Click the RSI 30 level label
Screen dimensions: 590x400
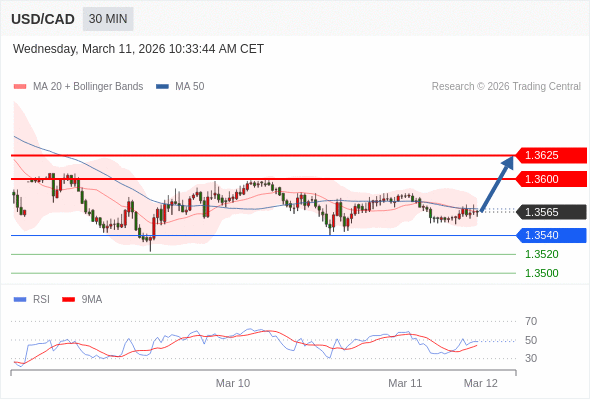click(531, 358)
